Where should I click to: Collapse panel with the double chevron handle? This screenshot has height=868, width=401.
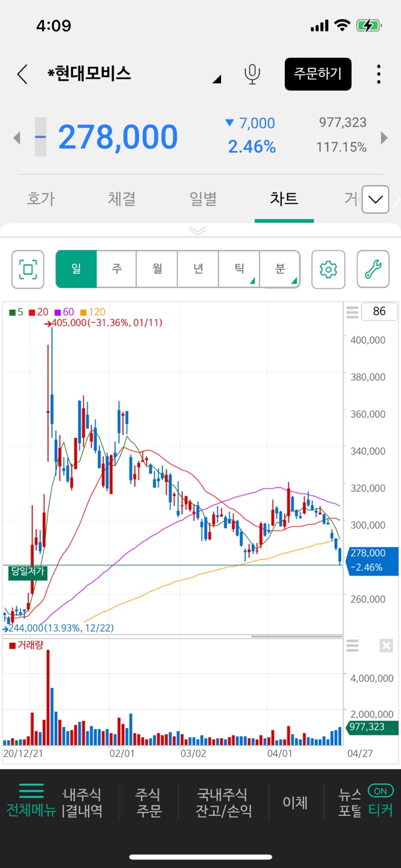click(x=198, y=230)
